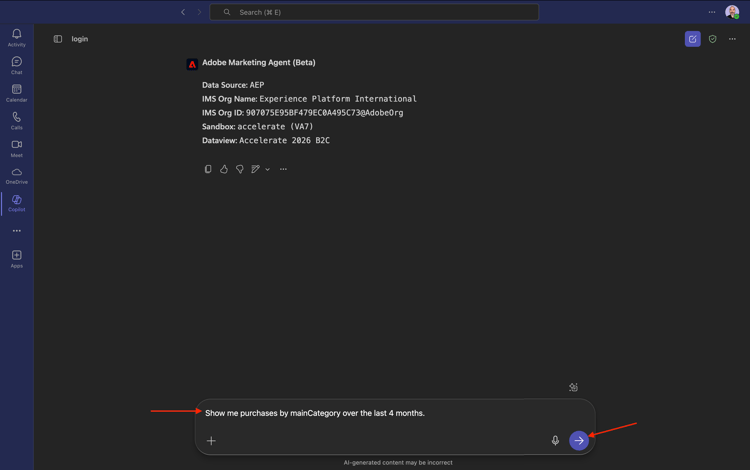Click the Data Source: AEP line
The width and height of the screenshot is (750, 470).
[x=233, y=85]
